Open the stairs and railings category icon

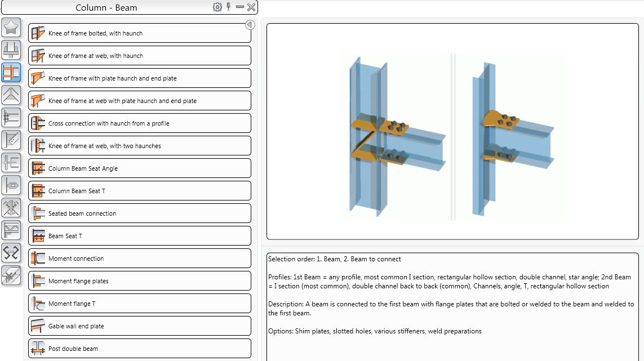click(11, 230)
